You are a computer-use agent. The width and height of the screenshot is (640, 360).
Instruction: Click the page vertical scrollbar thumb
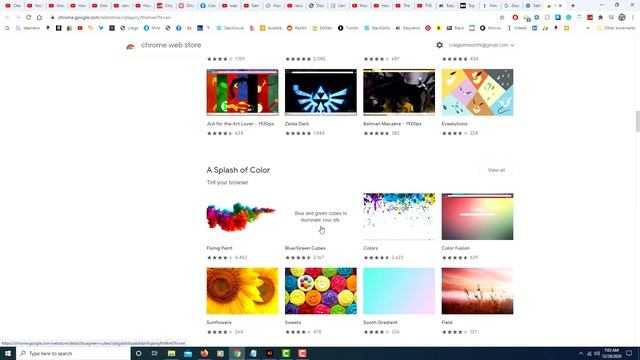coord(638,121)
